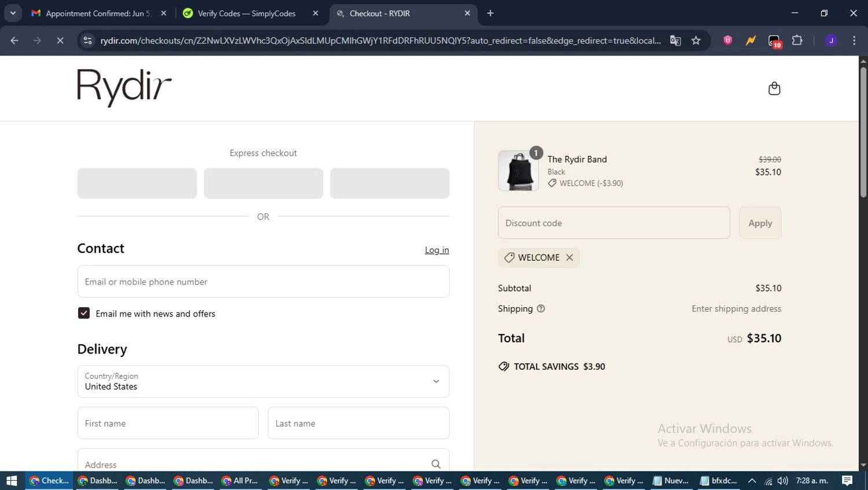Open the Check... Chrome taskbar window

(x=49, y=481)
